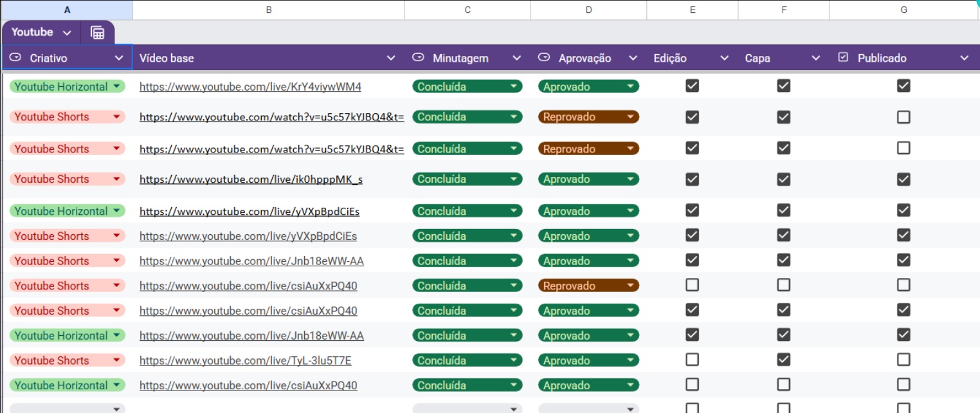
Task: Open the Vídeo base column menu arrow
Action: coord(391,59)
